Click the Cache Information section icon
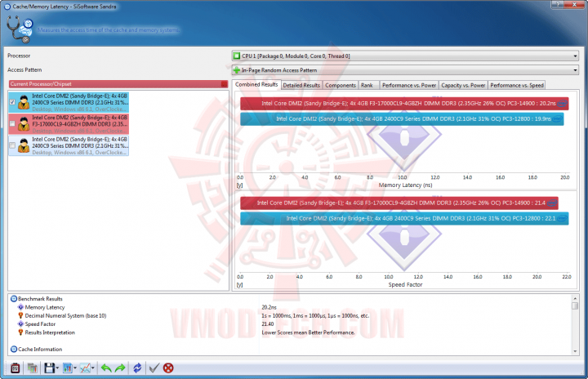 (x=14, y=349)
